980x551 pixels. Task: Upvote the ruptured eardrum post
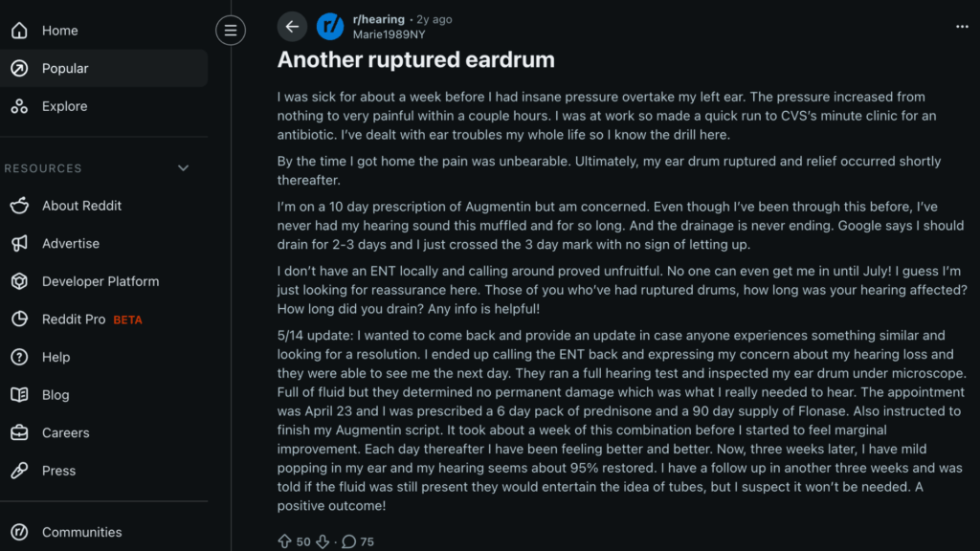[x=284, y=541]
